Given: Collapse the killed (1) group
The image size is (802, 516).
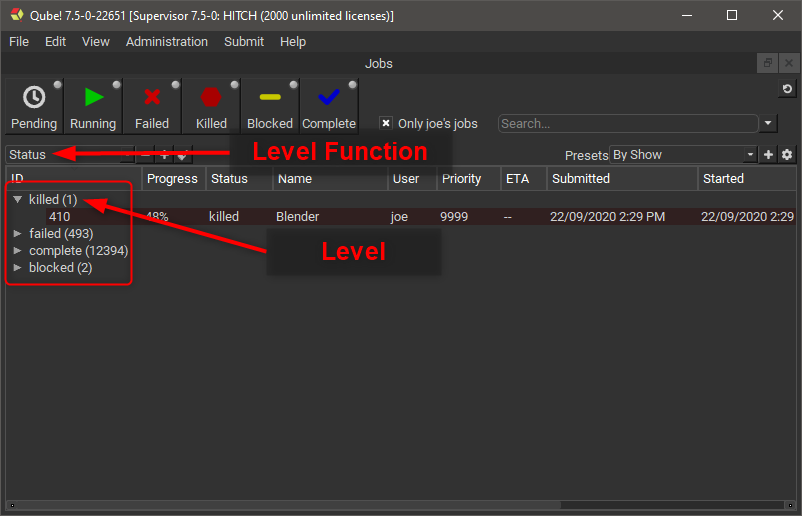Looking at the screenshot, I should pos(18,200).
